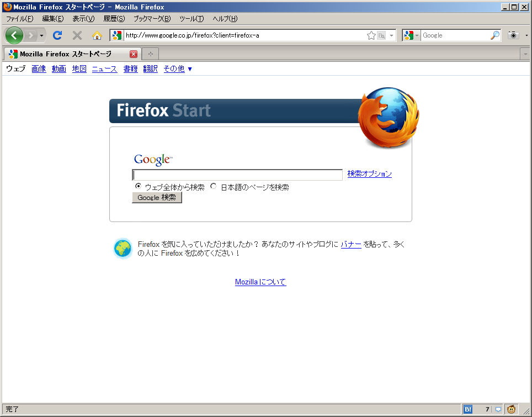Close the Mozilla Firefox スタートページ tab
This screenshot has width=532, height=417.
click(134, 54)
